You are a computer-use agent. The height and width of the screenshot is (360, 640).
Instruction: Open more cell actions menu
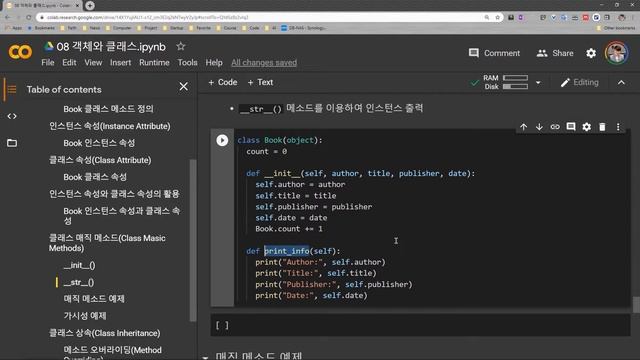click(618, 127)
